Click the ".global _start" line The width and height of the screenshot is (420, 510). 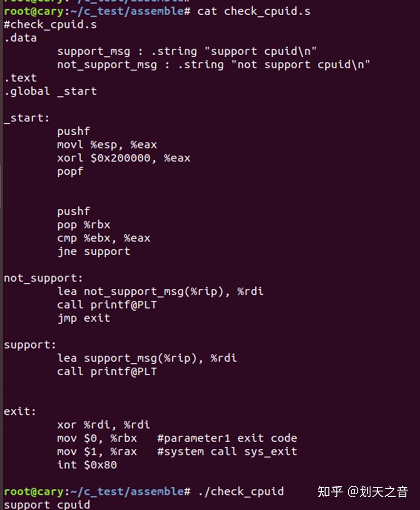(50, 91)
